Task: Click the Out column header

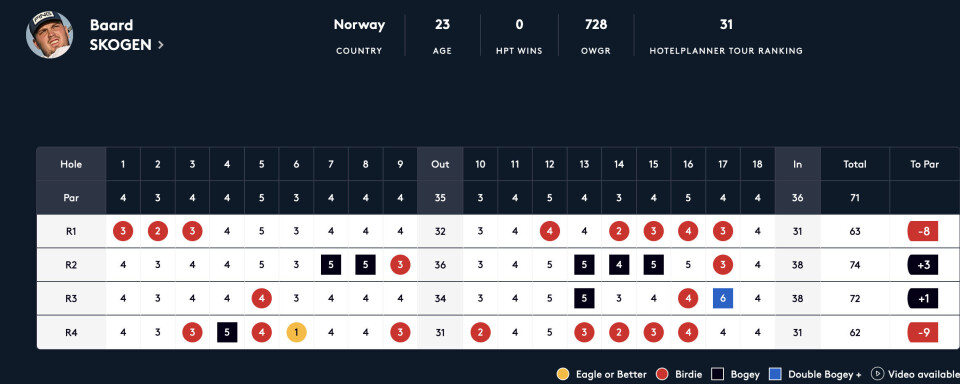Action: 440,164
